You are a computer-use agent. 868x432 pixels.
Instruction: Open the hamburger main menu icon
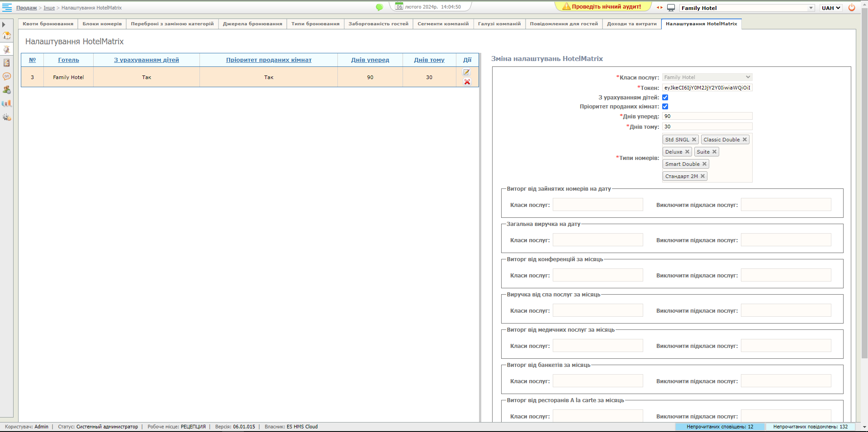pyautogui.click(x=7, y=8)
